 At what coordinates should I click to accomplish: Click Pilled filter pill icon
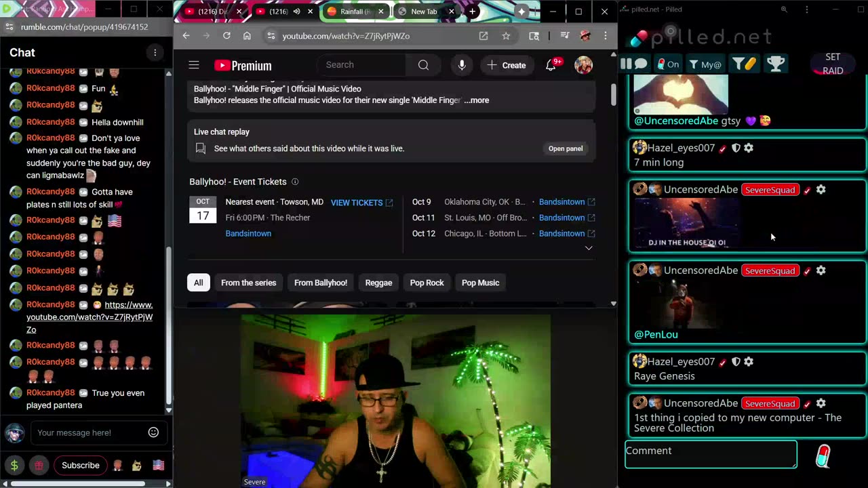(x=744, y=64)
